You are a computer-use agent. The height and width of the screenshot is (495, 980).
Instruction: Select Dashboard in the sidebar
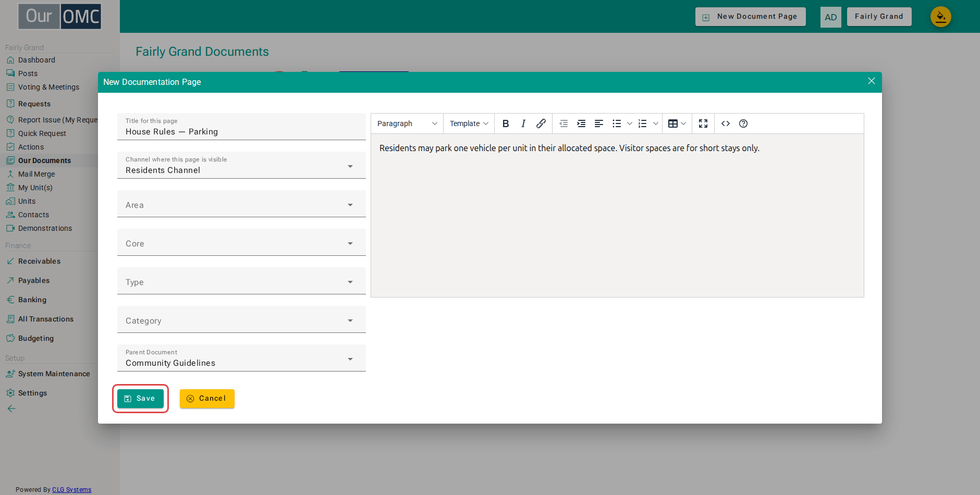tap(36, 60)
